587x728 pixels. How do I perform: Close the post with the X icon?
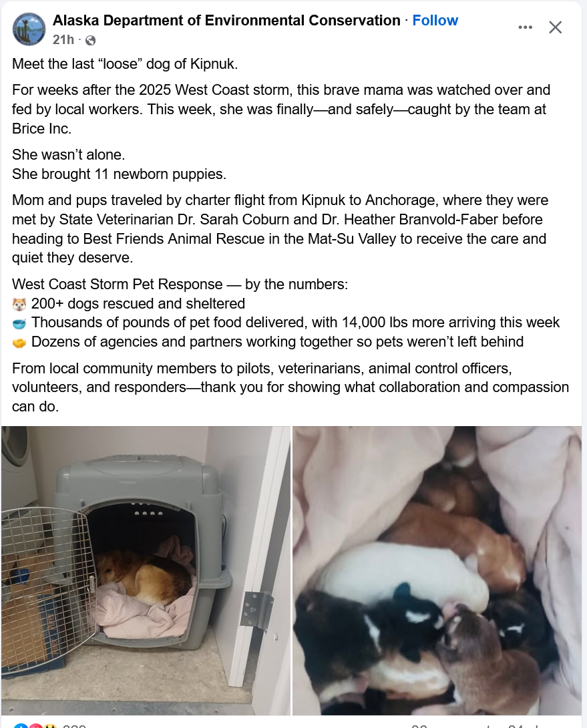556,27
